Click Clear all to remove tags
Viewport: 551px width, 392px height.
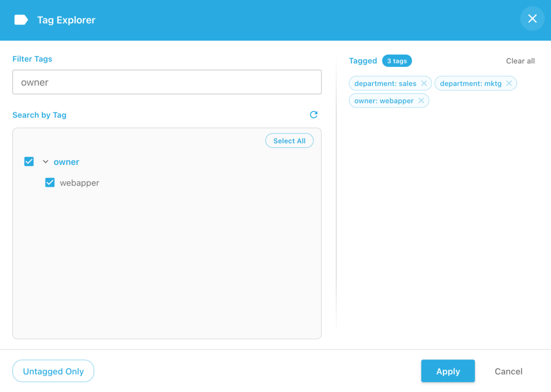(520, 61)
